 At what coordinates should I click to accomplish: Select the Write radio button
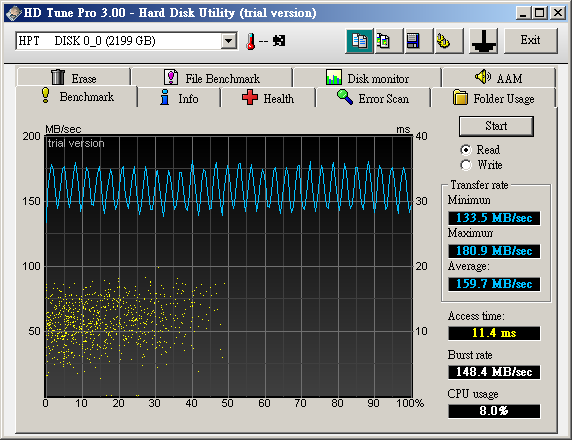click(466, 165)
